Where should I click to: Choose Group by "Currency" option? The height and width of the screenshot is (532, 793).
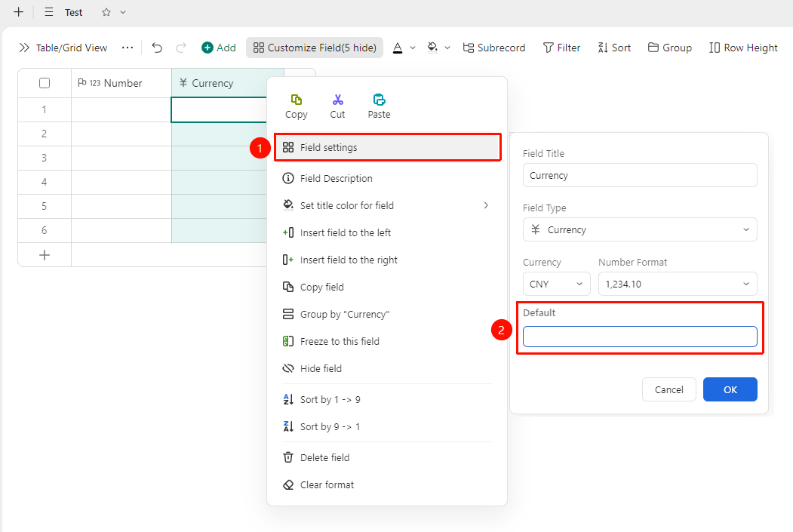(x=387, y=315)
